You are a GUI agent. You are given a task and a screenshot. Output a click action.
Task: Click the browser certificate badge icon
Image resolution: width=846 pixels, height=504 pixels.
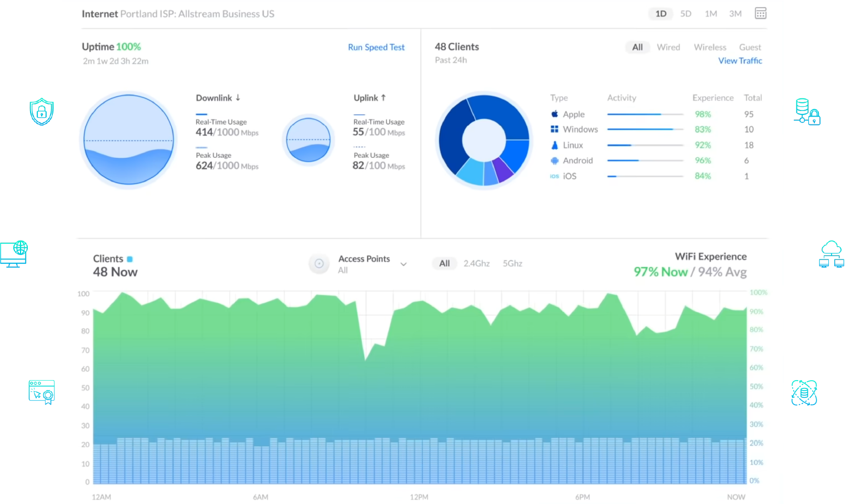42,392
